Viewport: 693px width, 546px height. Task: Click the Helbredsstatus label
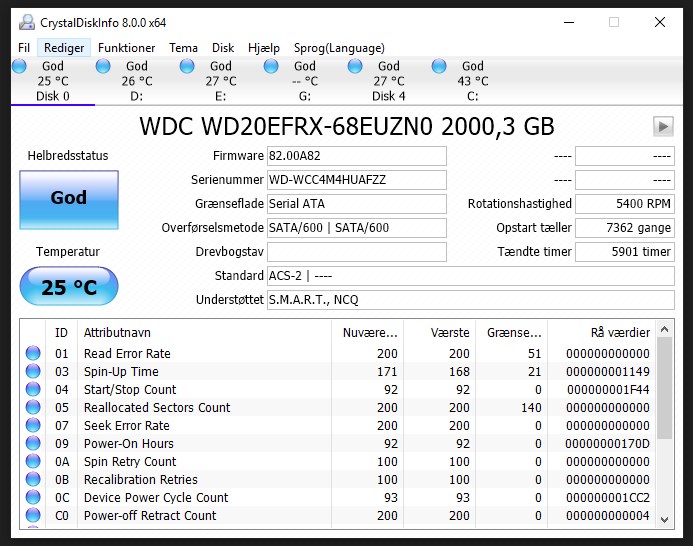pos(68,156)
